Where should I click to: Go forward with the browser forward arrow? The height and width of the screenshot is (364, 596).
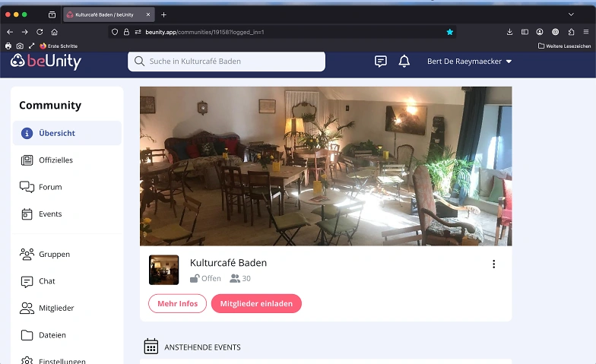coord(24,32)
